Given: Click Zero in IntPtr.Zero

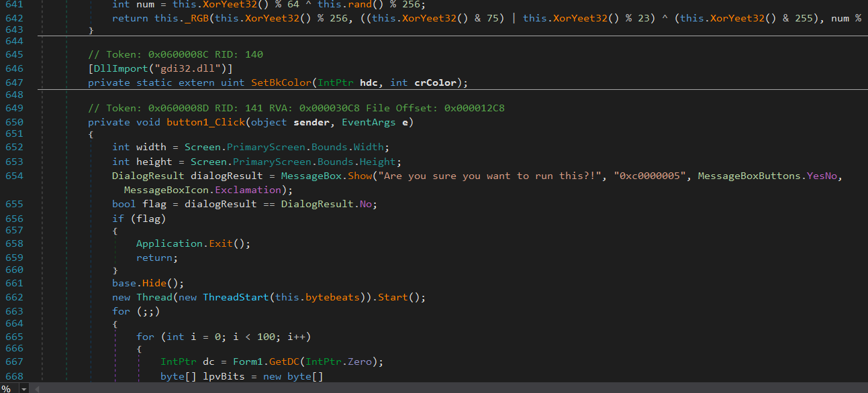Looking at the screenshot, I should pyautogui.click(x=360, y=361).
